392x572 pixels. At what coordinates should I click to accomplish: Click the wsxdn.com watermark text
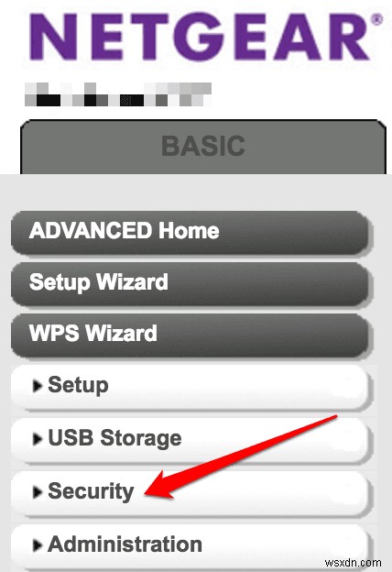353,562
